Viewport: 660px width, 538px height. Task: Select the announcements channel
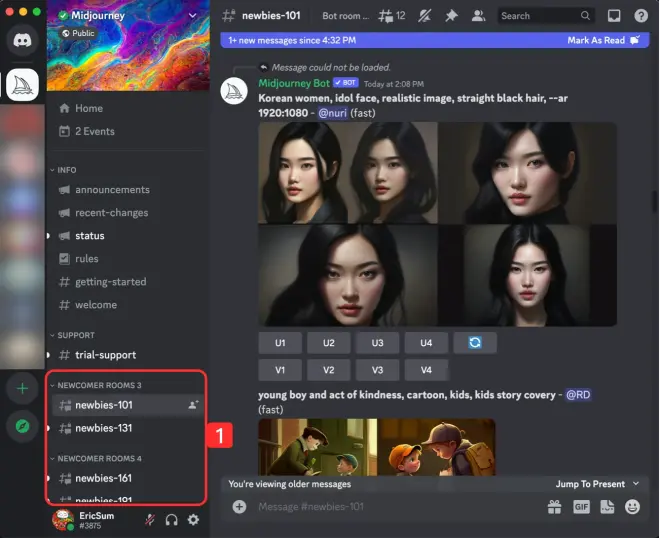tap(112, 190)
